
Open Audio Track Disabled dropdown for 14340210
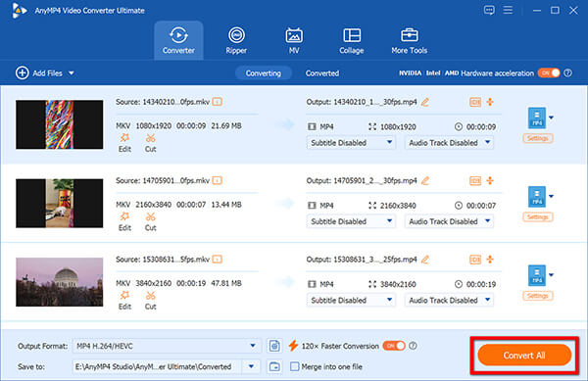pyautogui.click(x=449, y=143)
